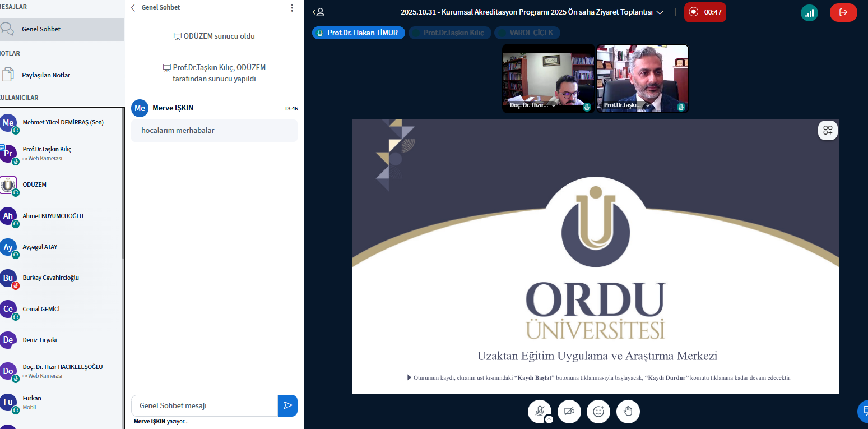Raise your hand with the hand icon
Image resolution: width=868 pixels, height=429 pixels.
click(x=628, y=411)
